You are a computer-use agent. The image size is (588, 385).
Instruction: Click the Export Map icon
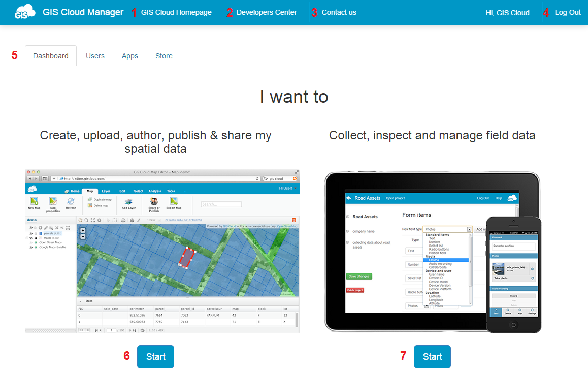[x=174, y=202]
